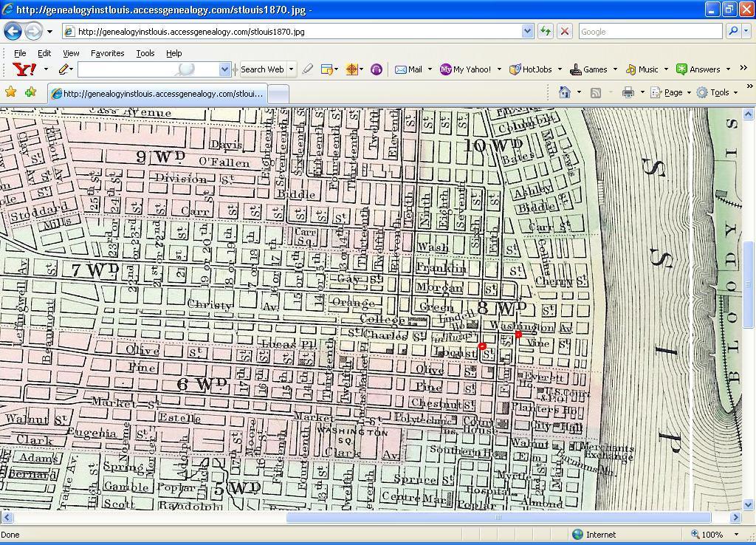
Task: Click the horizontal scrollbar thumb
Action: pyautogui.click(x=498, y=517)
